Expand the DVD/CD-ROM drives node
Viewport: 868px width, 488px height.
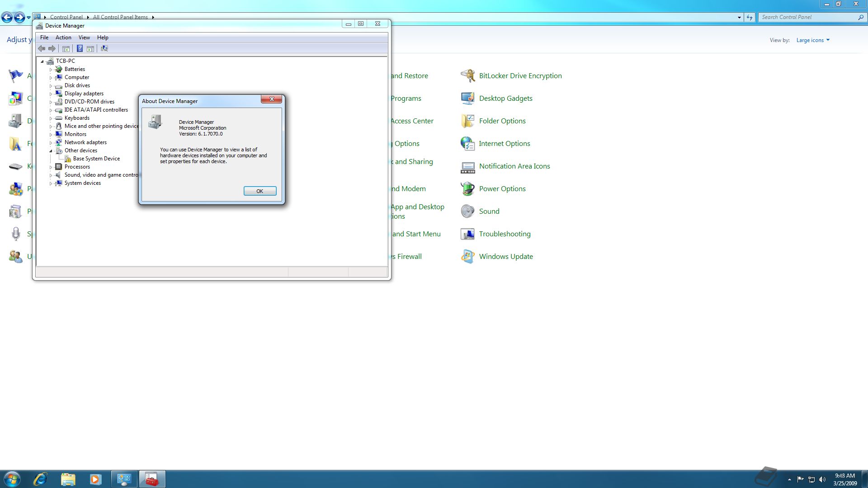pos(51,102)
